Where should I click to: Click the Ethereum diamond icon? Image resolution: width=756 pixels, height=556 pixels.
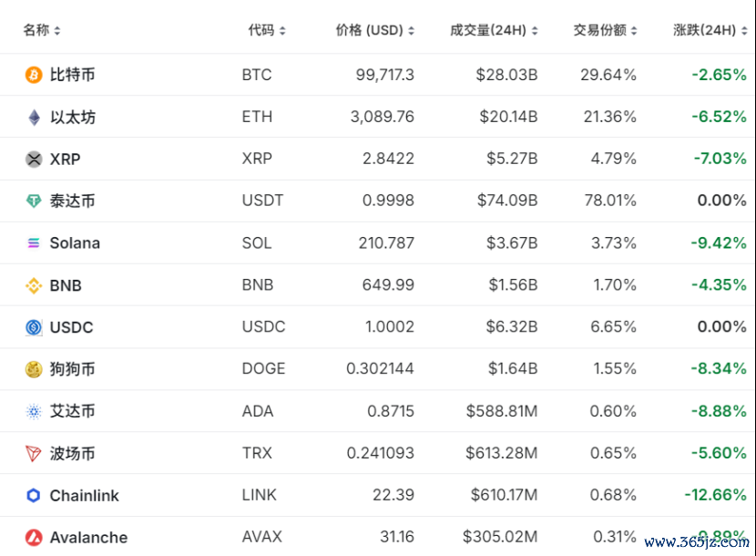click(34, 117)
